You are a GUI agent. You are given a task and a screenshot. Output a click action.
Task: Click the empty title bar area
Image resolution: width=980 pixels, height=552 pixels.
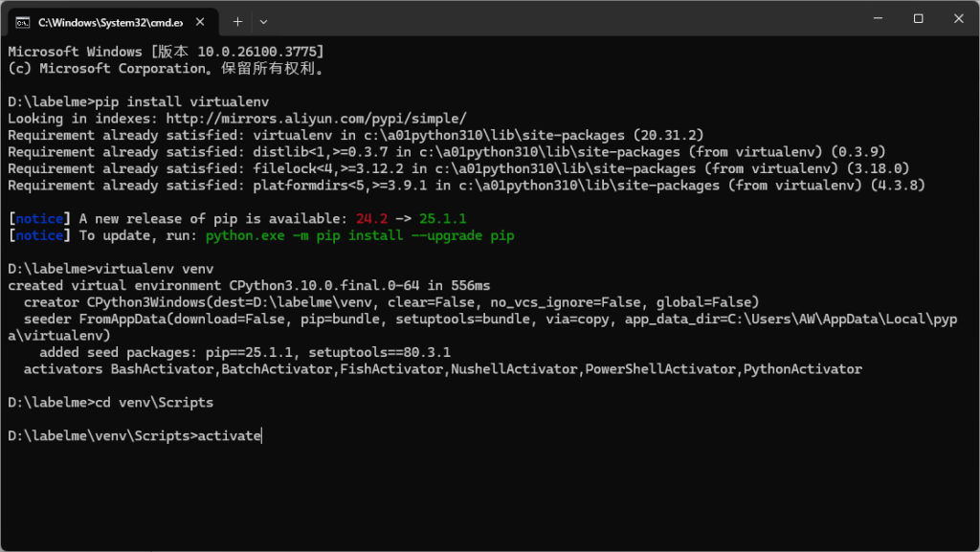pyautogui.click(x=563, y=20)
